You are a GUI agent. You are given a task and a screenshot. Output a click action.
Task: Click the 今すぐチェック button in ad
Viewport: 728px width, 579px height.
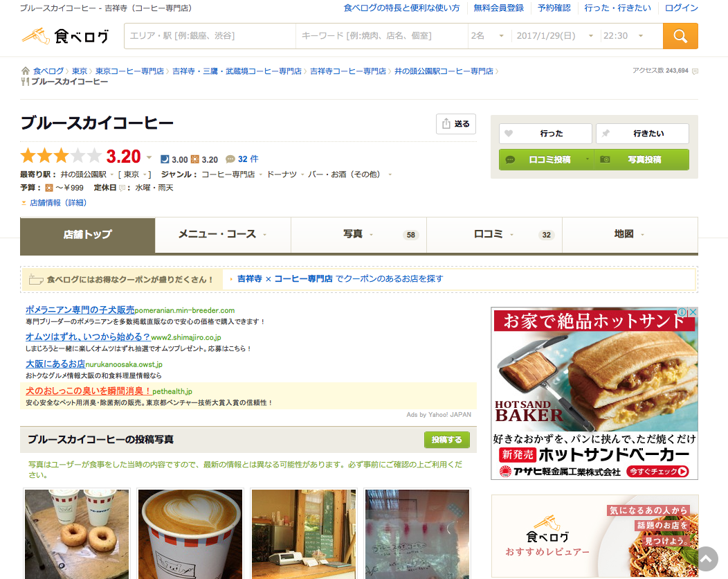pyautogui.click(x=657, y=471)
